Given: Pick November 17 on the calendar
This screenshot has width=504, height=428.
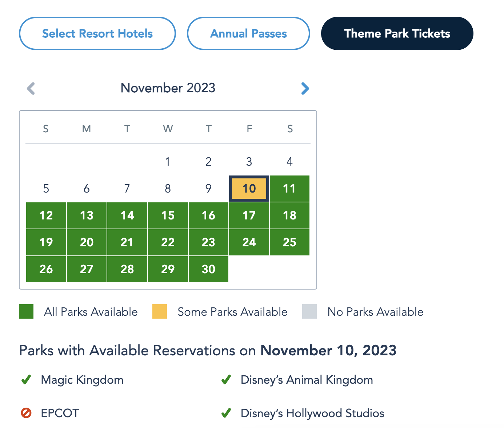Looking at the screenshot, I should coord(249,215).
